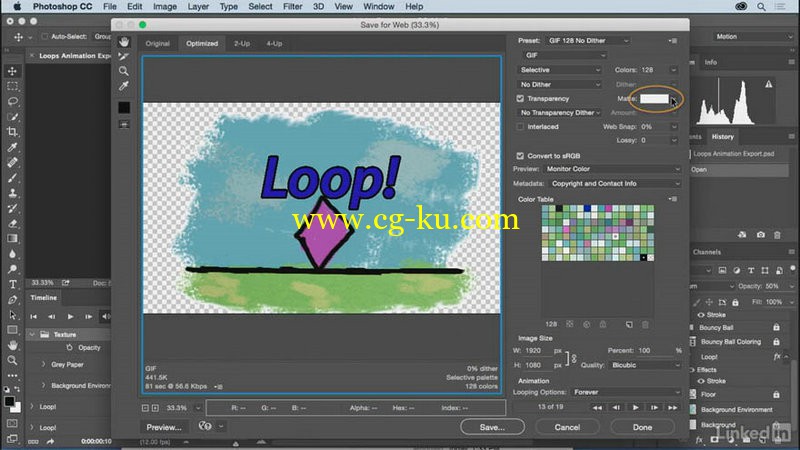Image resolution: width=800 pixels, height=450 pixels.
Task: Switch to the Original tab
Action: click(x=158, y=43)
